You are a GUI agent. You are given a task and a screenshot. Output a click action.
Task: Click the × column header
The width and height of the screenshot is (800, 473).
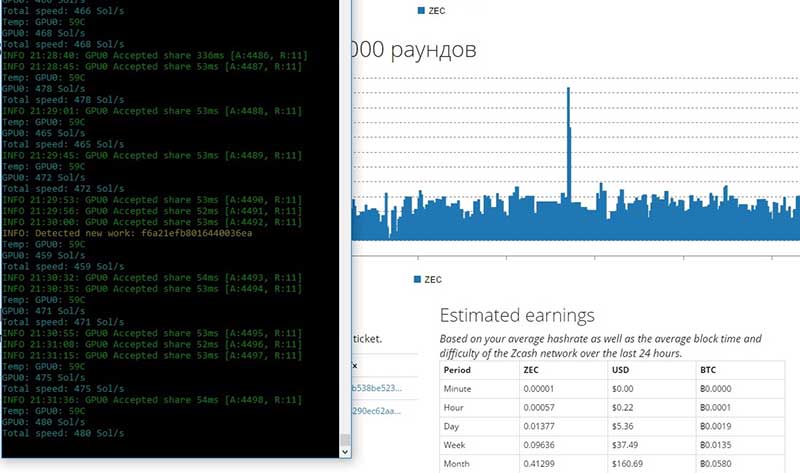click(355, 366)
